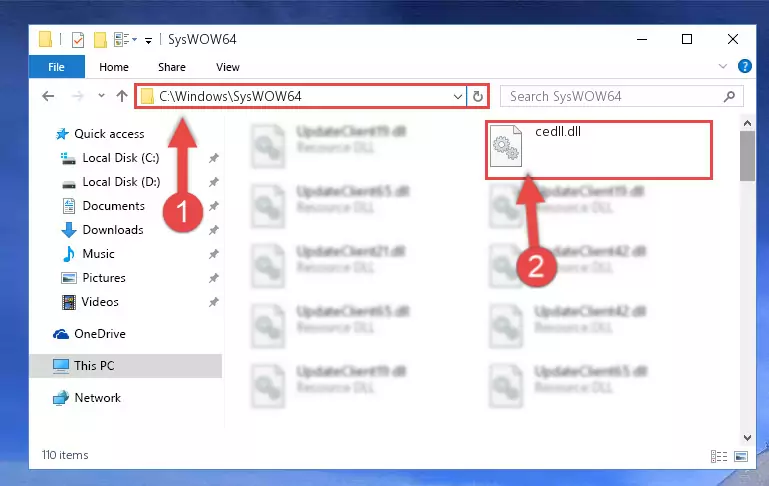Click the Properties checkmark icon in title bar

tap(77, 39)
